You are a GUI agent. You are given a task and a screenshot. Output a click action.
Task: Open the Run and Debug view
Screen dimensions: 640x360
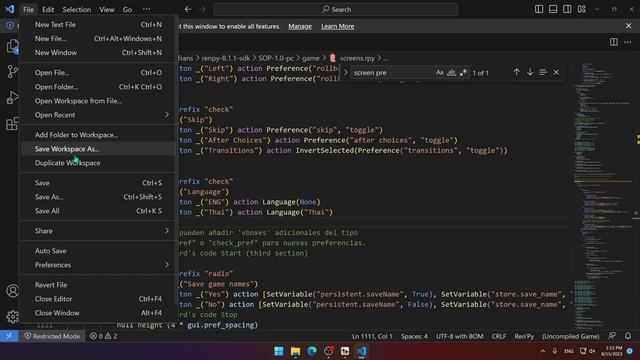(12, 98)
